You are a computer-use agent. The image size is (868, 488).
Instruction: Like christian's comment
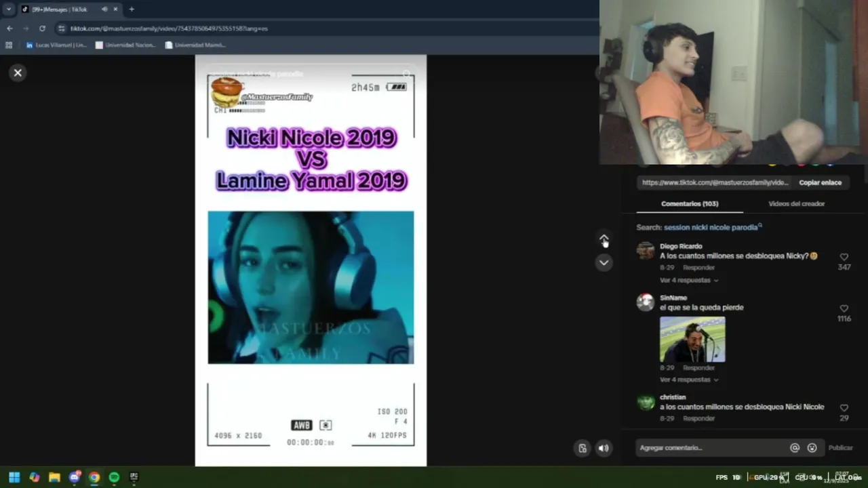click(844, 408)
